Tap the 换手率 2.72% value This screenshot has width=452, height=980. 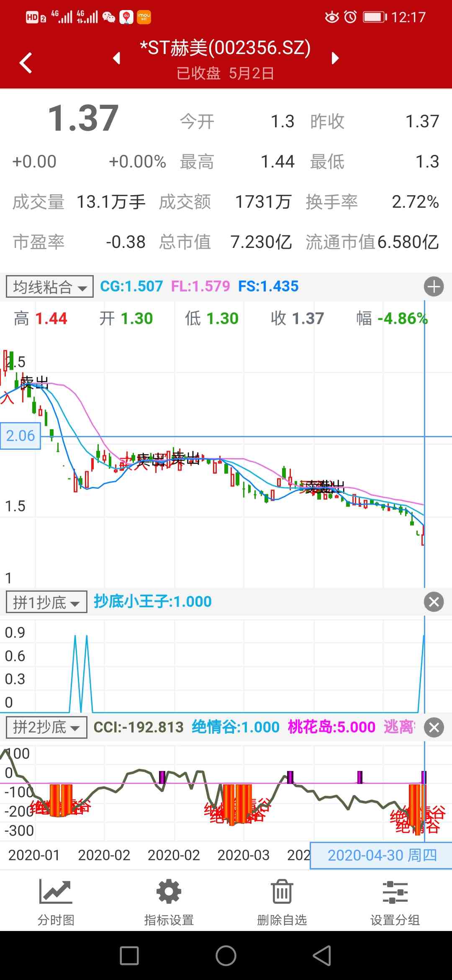click(415, 202)
